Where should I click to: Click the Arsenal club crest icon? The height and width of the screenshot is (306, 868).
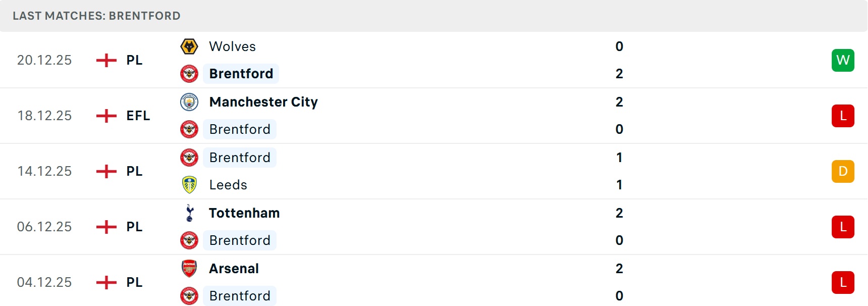coord(189,269)
